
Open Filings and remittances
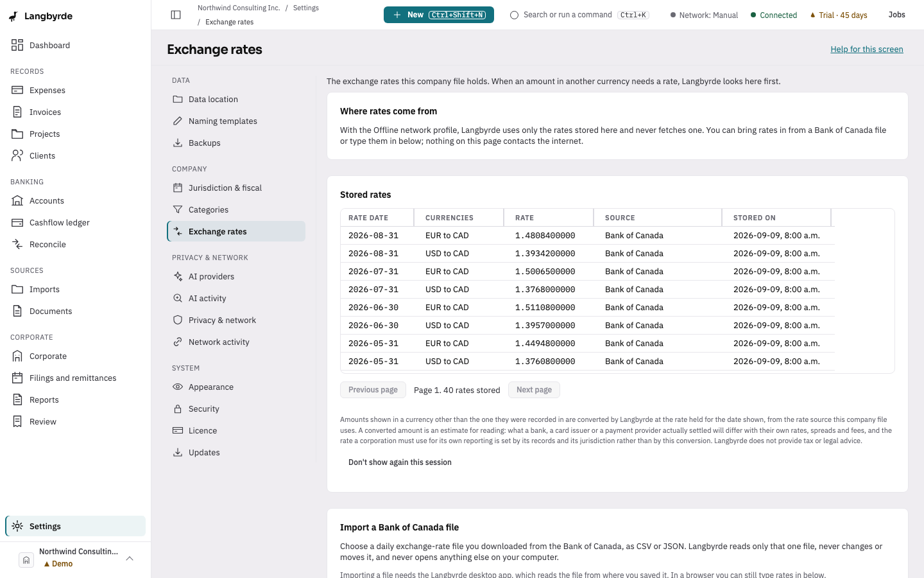[75, 378]
